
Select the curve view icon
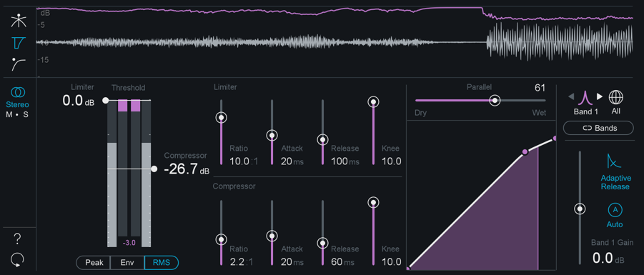pyautogui.click(x=19, y=64)
